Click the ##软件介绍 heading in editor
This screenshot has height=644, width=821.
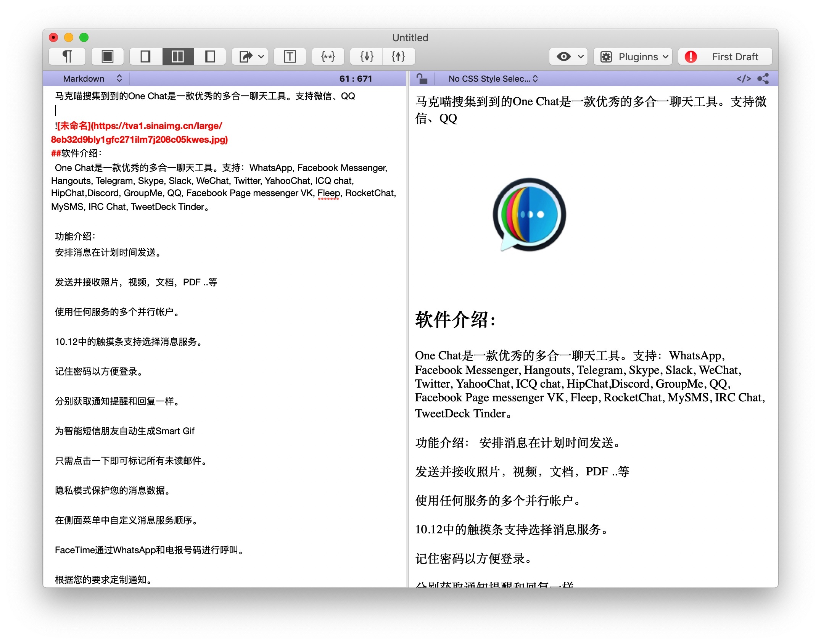click(76, 153)
